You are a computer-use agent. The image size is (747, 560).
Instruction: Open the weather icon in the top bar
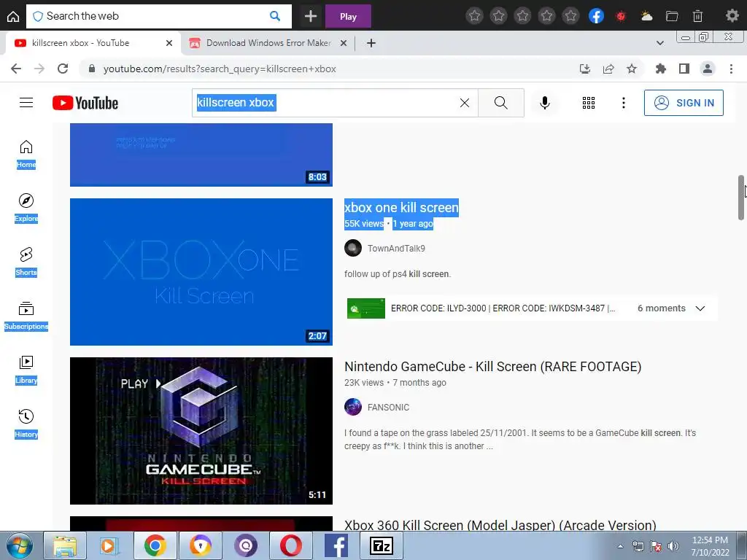coord(647,16)
